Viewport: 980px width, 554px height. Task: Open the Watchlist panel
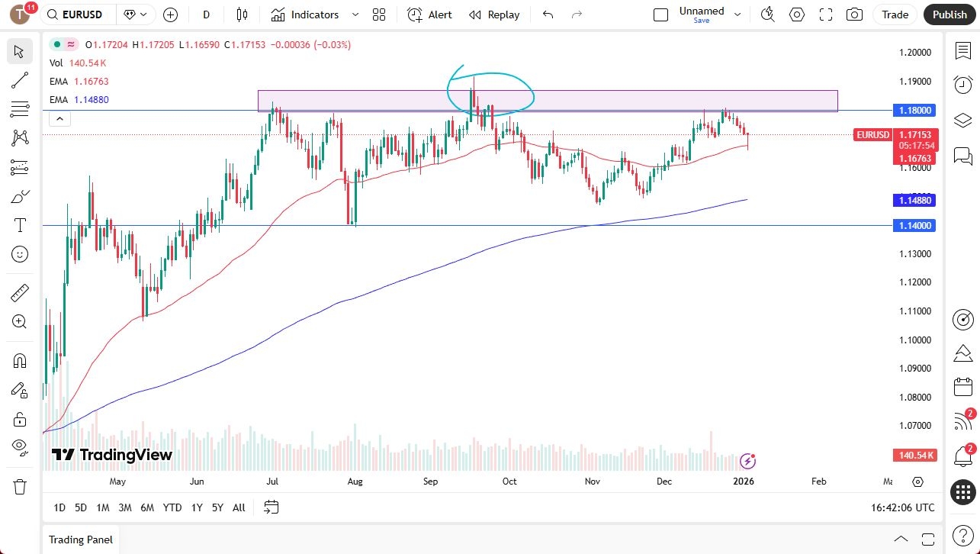(962, 50)
